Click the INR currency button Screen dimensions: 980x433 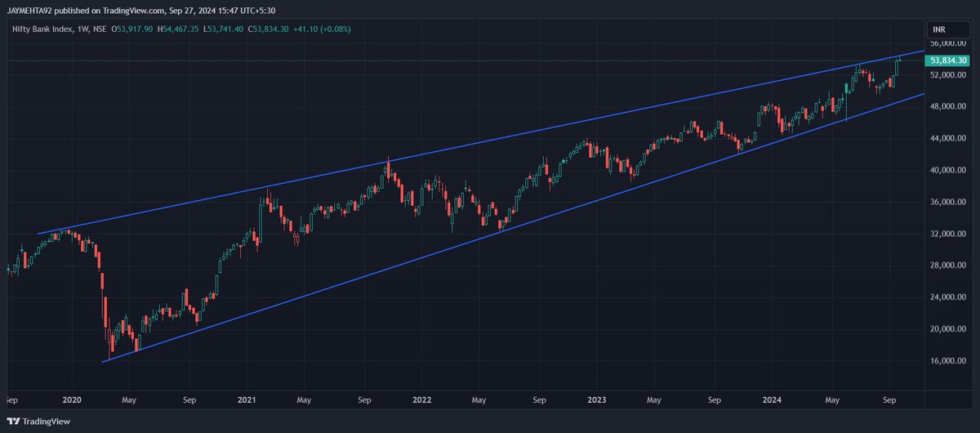click(x=938, y=29)
